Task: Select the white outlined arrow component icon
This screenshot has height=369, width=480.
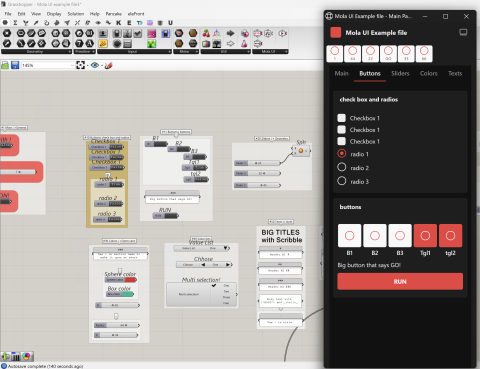Action: 230,43
